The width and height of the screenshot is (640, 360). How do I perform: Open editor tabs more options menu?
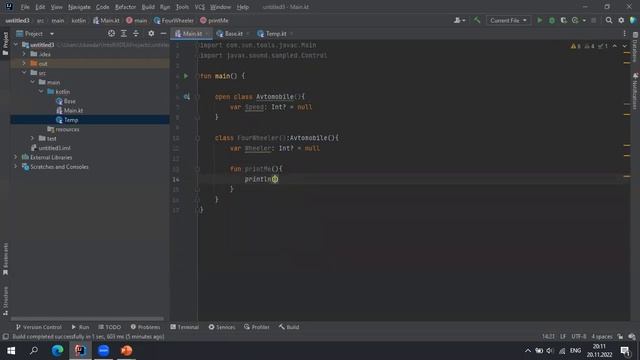[624, 33]
